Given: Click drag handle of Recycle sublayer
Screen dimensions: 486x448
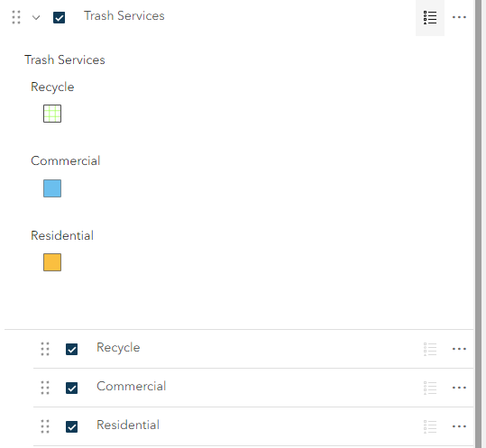Looking at the screenshot, I should tap(45, 349).
